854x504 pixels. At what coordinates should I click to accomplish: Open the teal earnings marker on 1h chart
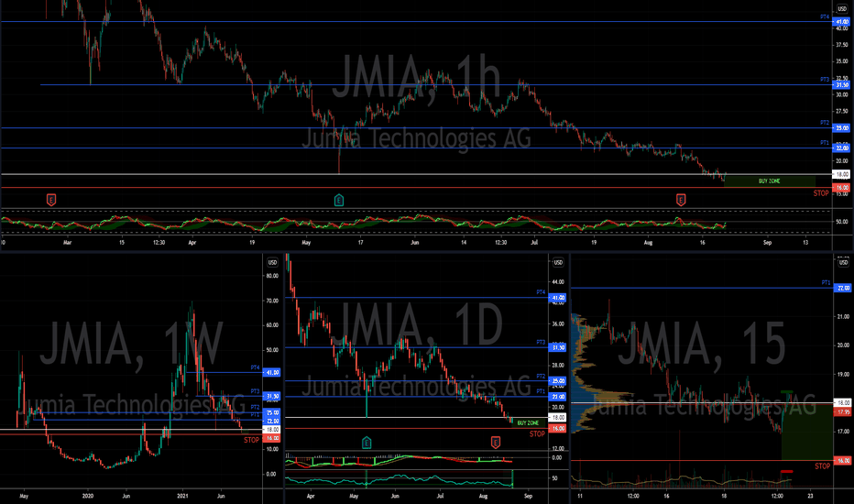(x=338, y=200)
